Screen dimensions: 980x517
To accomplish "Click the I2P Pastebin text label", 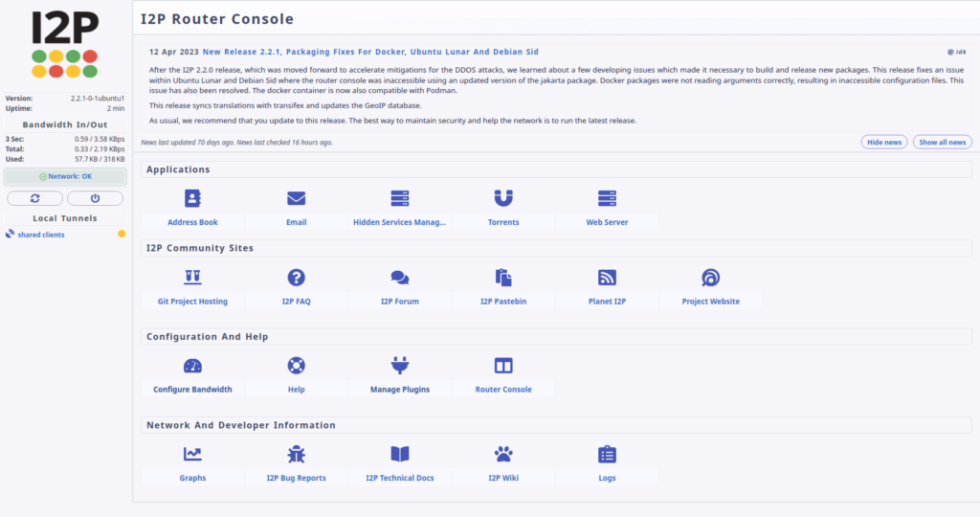I will [x=503, y=302].
